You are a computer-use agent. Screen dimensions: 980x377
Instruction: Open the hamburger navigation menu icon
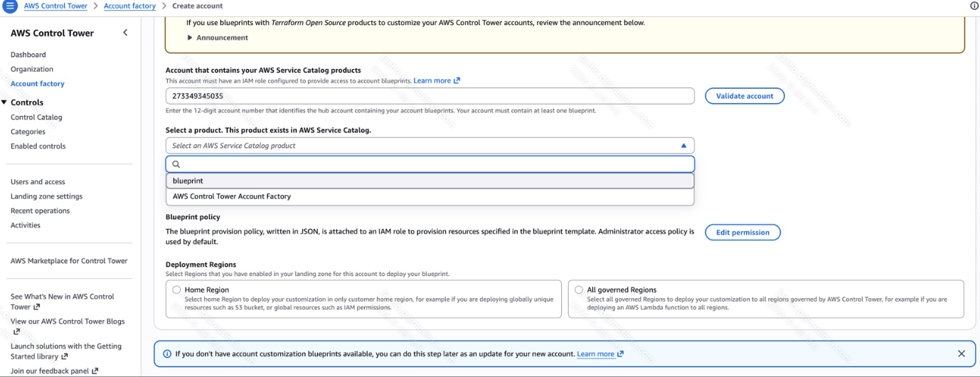click(x=10, y=6)
